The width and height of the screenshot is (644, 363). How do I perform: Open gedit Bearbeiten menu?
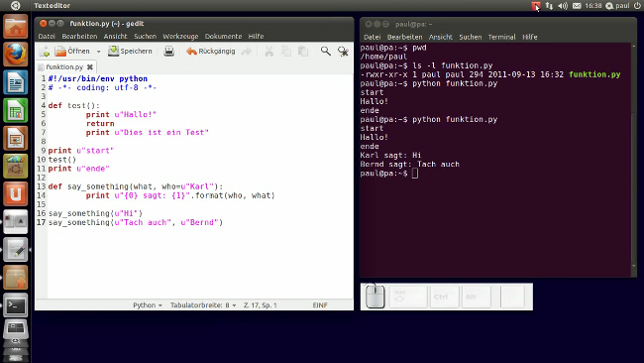tap(79, 36)
